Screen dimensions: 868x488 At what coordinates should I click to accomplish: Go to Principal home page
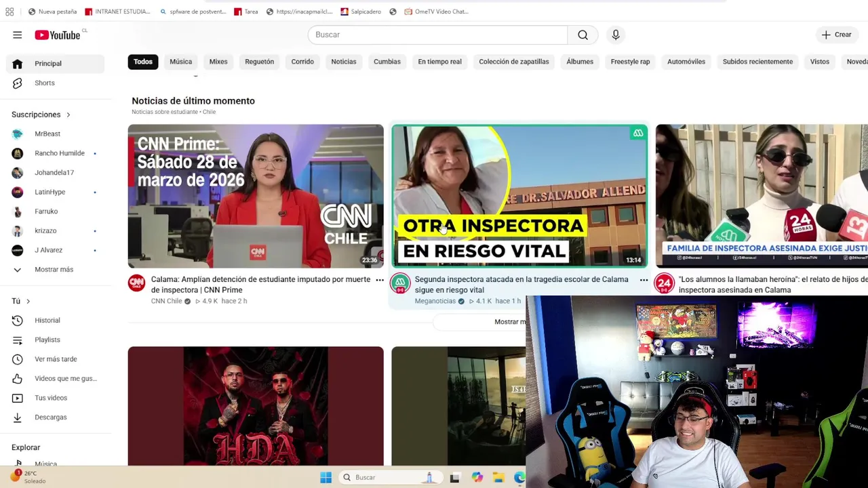[56, 64]
